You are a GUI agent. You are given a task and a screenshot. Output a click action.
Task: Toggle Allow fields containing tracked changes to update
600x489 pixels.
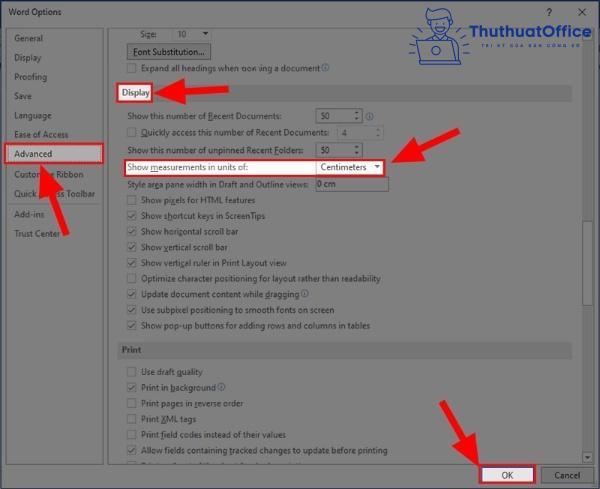point(132,450)
